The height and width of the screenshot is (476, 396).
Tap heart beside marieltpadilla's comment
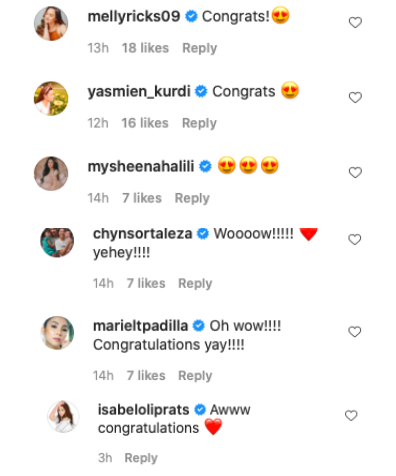click(x=355, y=332)
